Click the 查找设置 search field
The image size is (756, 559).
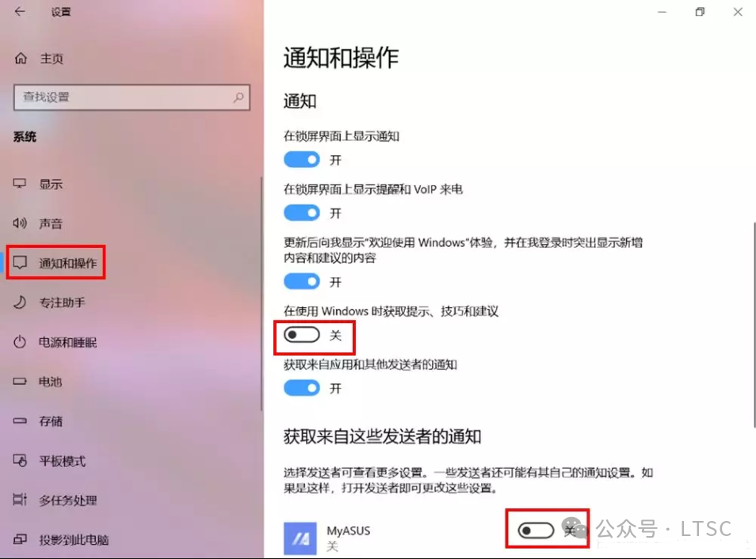point(132,97)
